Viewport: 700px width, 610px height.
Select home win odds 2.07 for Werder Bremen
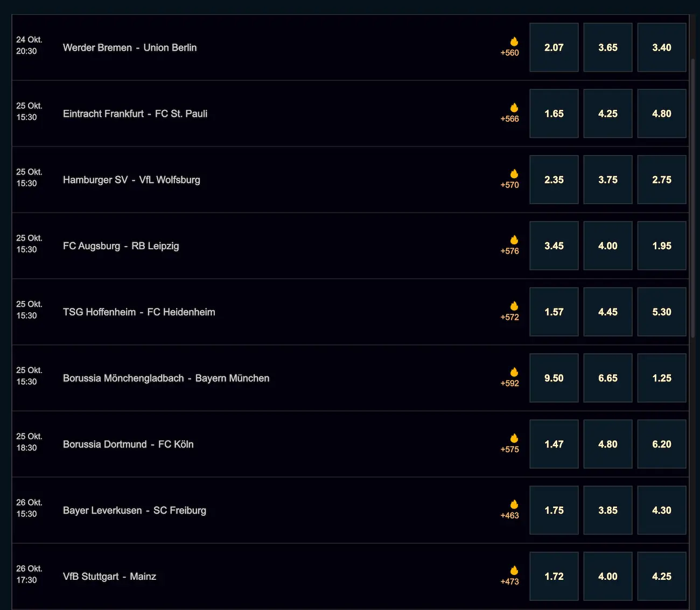(554, 47)
